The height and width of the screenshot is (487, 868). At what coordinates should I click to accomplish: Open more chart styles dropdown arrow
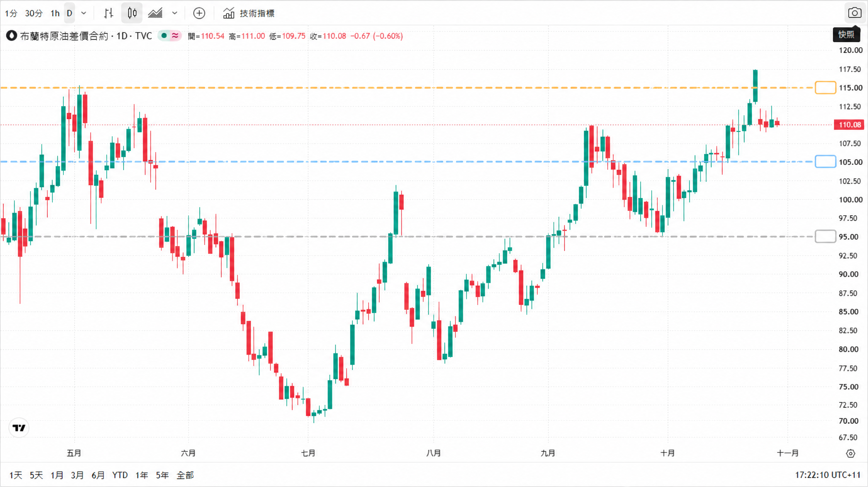click(x=174, y=13)
